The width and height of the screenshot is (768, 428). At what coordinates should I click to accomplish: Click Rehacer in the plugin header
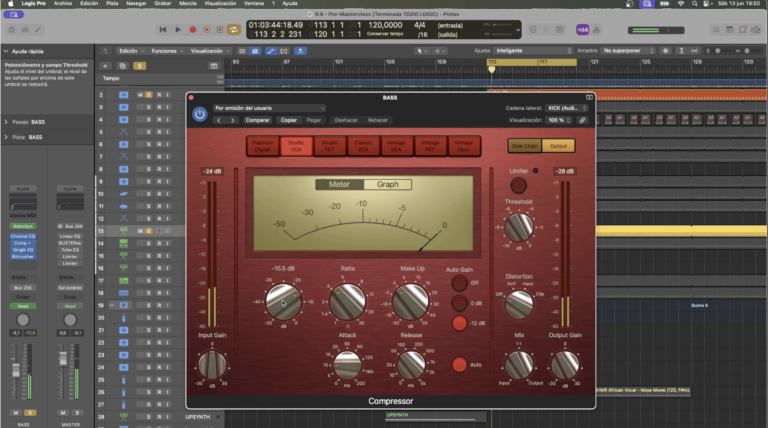tap(378, 120)
